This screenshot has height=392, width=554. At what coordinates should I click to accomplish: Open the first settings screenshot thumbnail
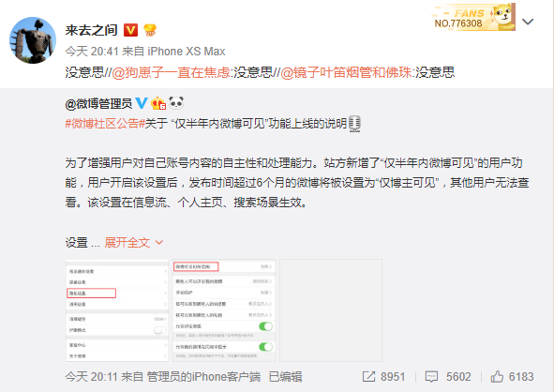(x=117, y=310)
